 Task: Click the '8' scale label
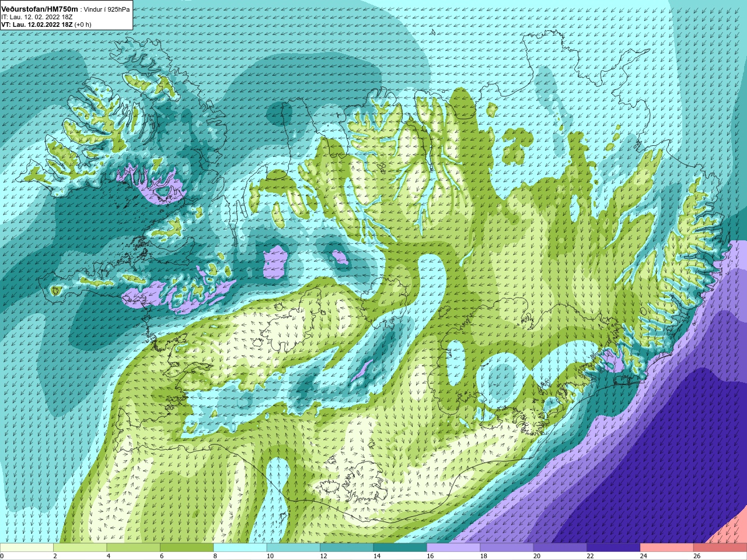(x=215, y=556)
